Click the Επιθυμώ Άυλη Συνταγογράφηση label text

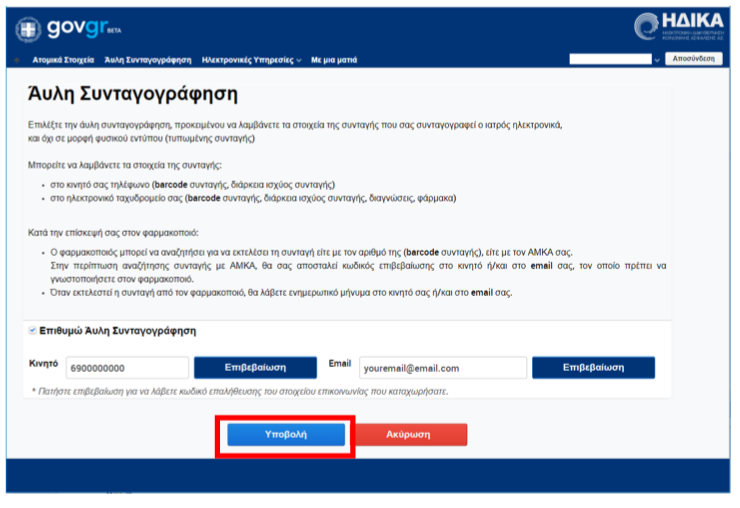coord(118,330)
